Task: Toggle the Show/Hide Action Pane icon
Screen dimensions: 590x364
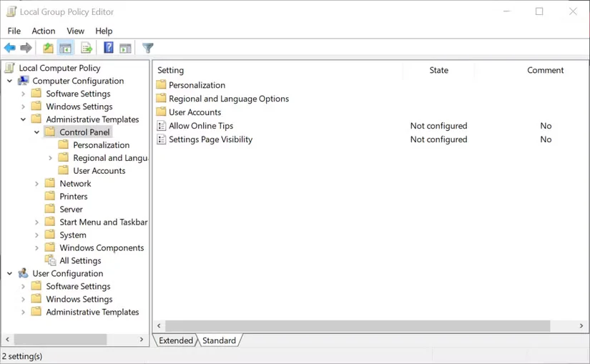Action: pos(125,48)
